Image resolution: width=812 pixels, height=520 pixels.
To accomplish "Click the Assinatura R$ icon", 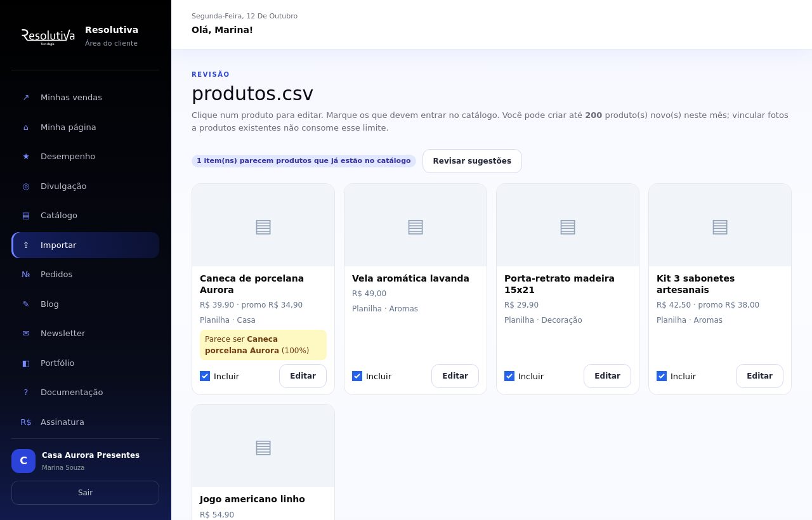I will click(26, 422).
